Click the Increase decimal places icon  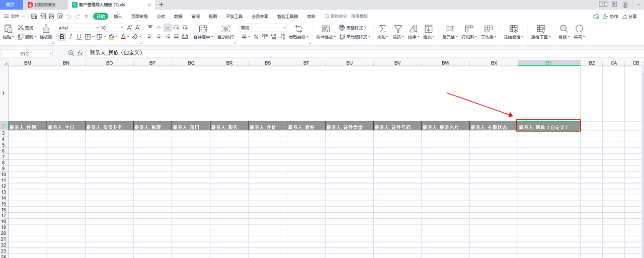tap(273, 37)
